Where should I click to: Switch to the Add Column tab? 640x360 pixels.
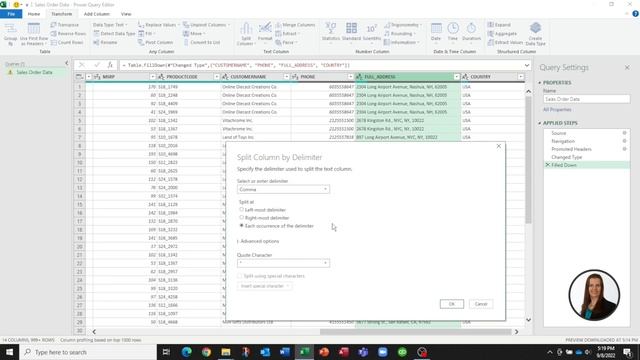click(x=97, y=14)
